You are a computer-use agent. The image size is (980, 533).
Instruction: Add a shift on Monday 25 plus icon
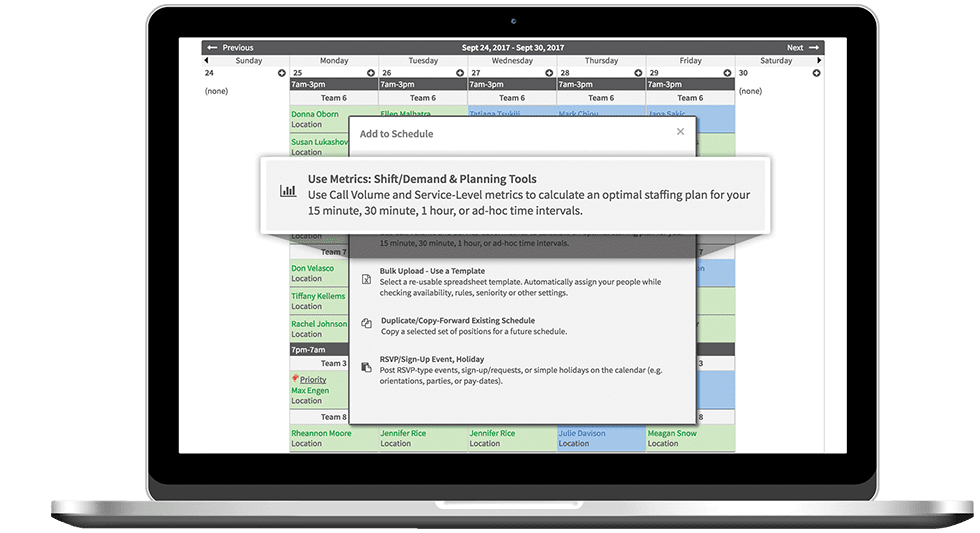pos(371,73)
